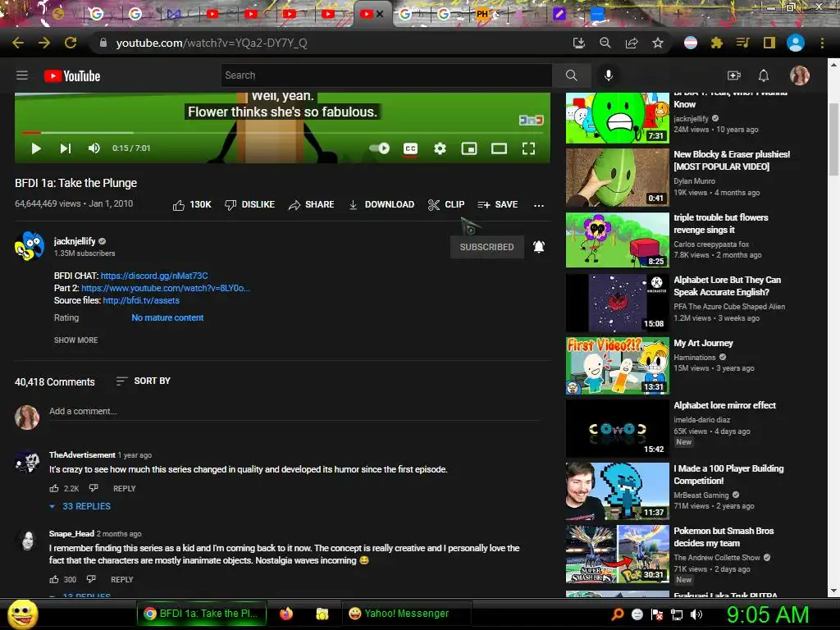Open jacknjellify channel avatar
840x630 pixels.
(x=29, y=246)
